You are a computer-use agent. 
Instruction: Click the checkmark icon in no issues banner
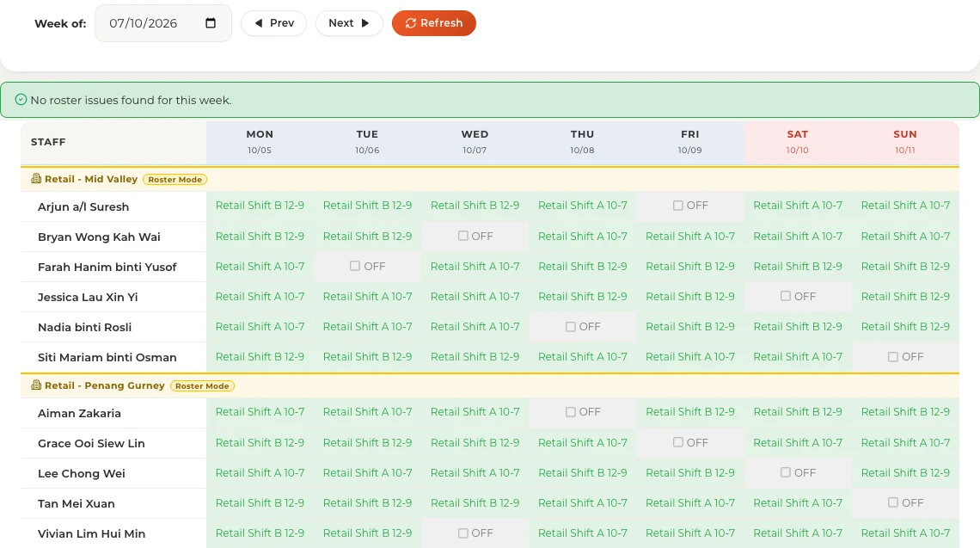[x=21, y=100]
